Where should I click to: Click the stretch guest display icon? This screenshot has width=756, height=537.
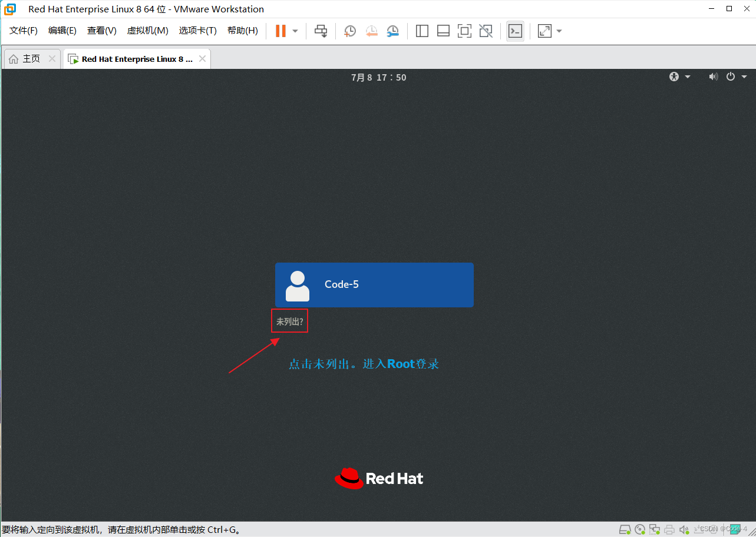point(544,31)
